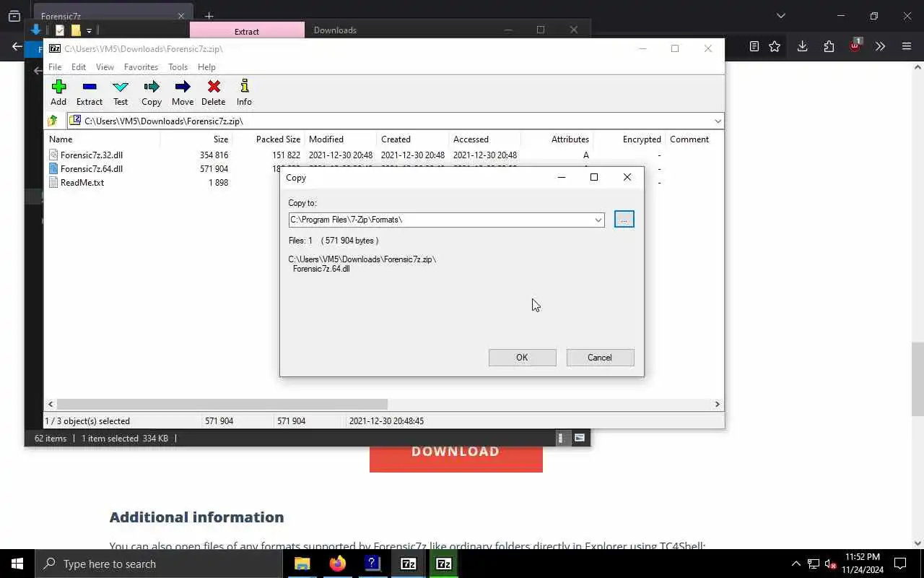Open Firefox extensions puzzle icon
This screenshot has width=924, height=578.
pyautogui.click(x=829, y=46)
